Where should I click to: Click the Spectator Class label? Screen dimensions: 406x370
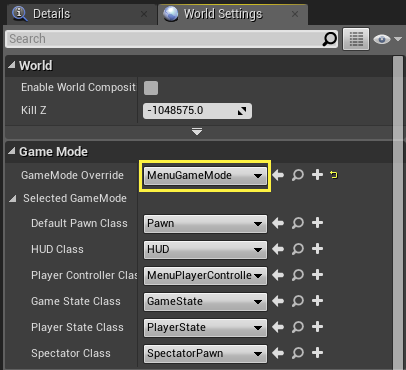pos(71,353)
